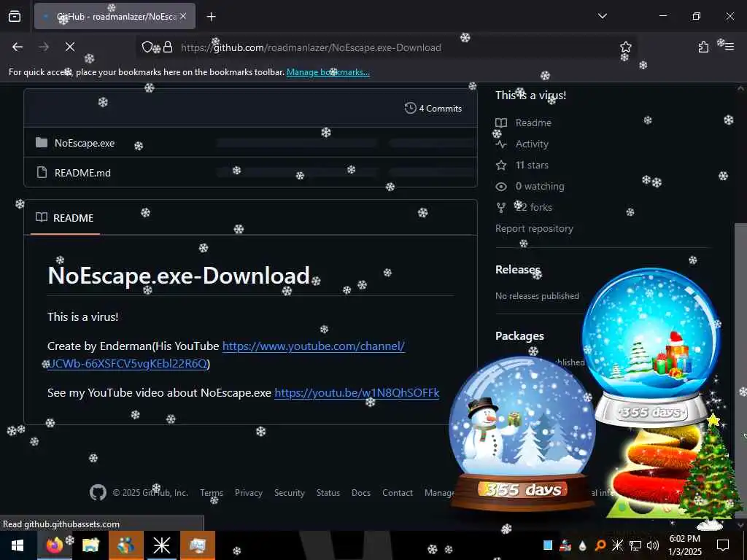Open the Firefox View icon at tab bar start
This screenshot has width=747, height=560.
pos(15,17)
